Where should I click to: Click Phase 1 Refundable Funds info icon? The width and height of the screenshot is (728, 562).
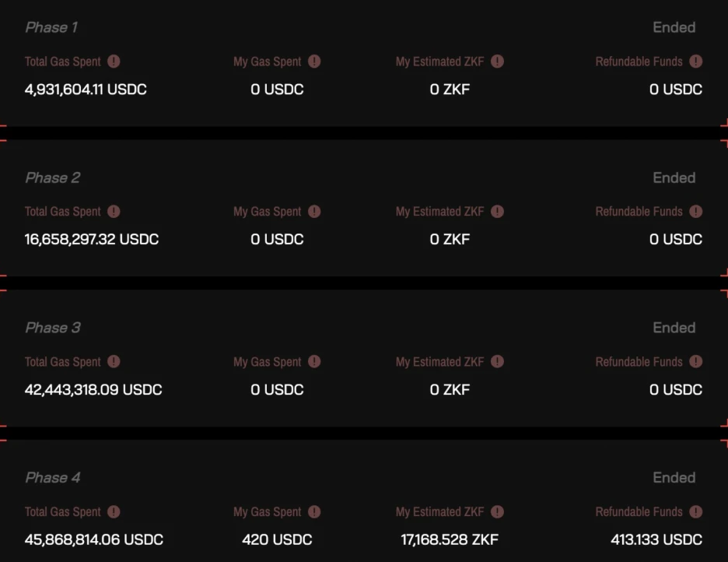tap(695, 61)
